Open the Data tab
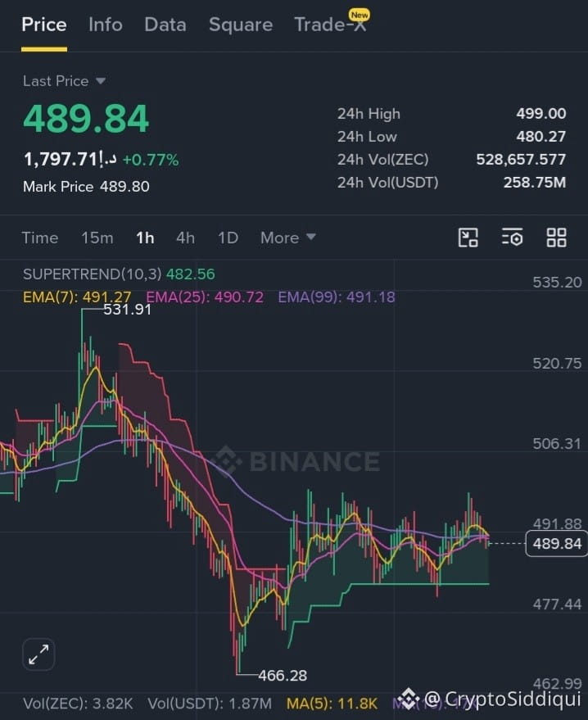The height and width of the screenshot is (720, 588). [165, 25]
